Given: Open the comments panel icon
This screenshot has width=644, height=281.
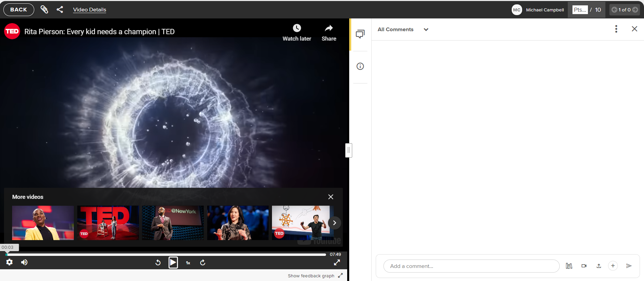Looking at the screenshot, I should [x=360, y=34].
